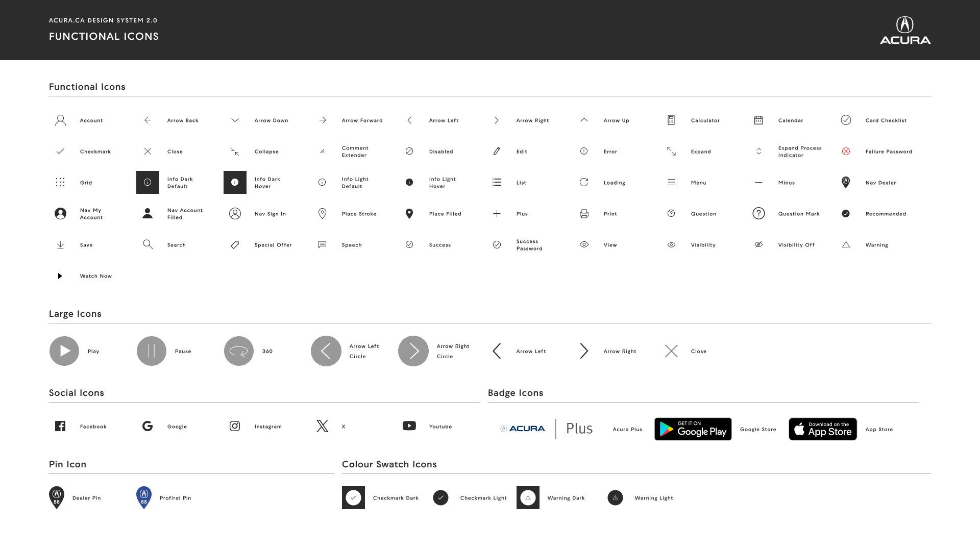980x551 pixels.
Task: Click the Print icon
Action: 584,214
